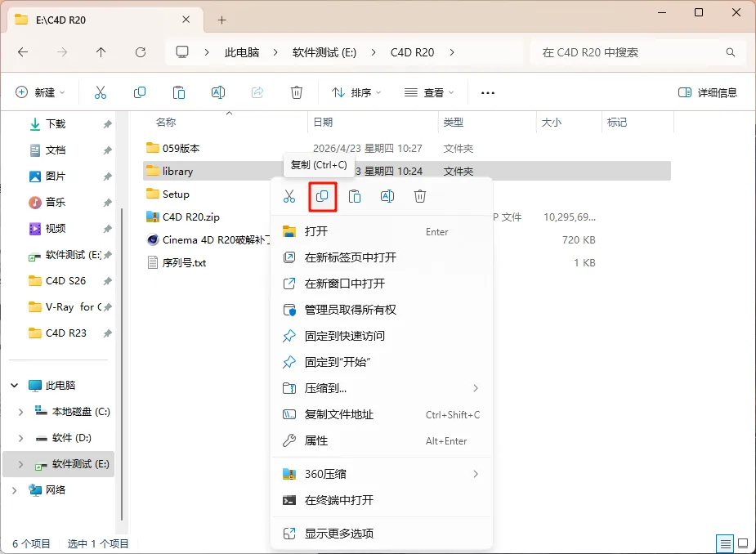Viewport: 756px width, 554px height.
Task: Click the monitor icon in address bar
Action: tap(181, 52)
